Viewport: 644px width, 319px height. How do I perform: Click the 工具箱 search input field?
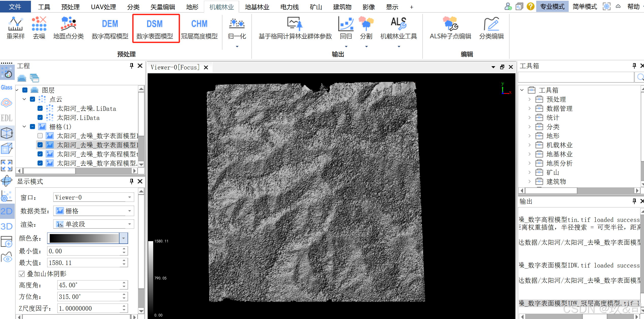point(575,77)
